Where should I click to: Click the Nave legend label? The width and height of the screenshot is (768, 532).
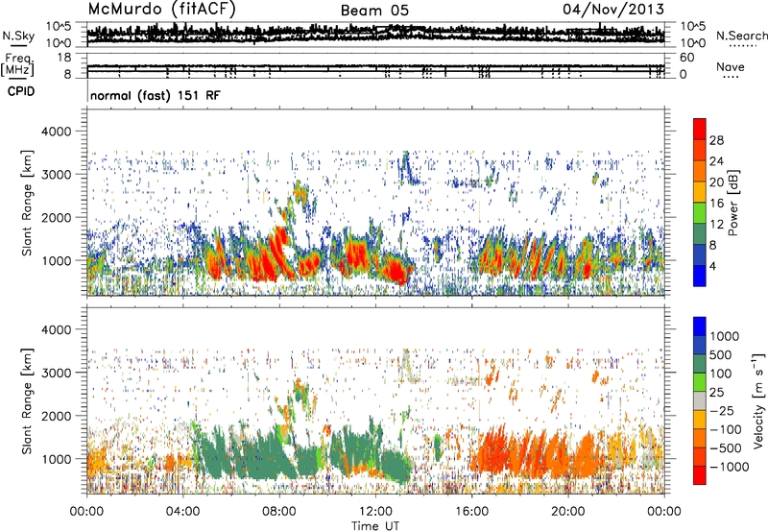pos(731,66)
